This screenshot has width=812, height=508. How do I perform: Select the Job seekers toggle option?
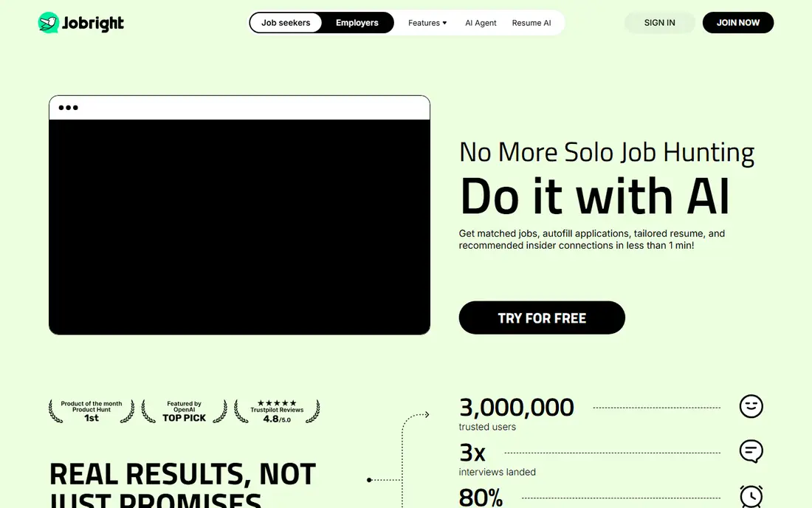(286, 23)
